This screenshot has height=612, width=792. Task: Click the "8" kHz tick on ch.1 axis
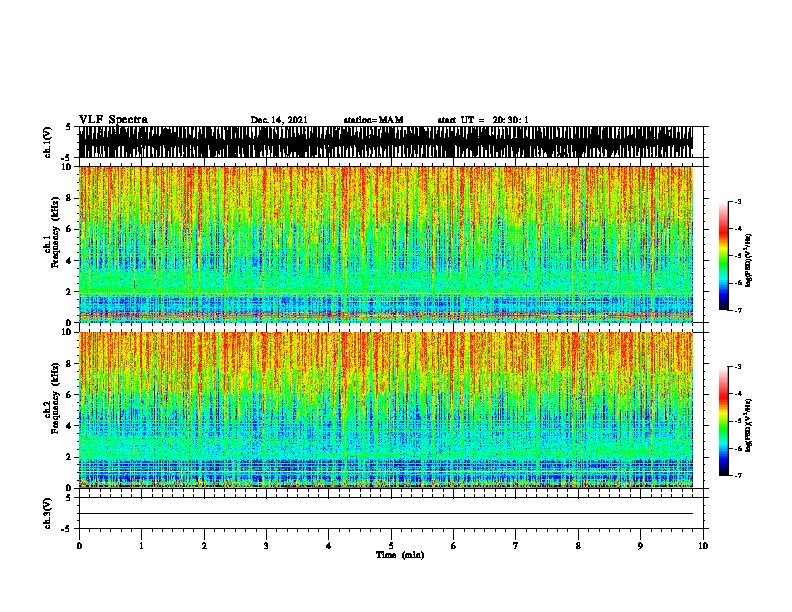point(70,198)
